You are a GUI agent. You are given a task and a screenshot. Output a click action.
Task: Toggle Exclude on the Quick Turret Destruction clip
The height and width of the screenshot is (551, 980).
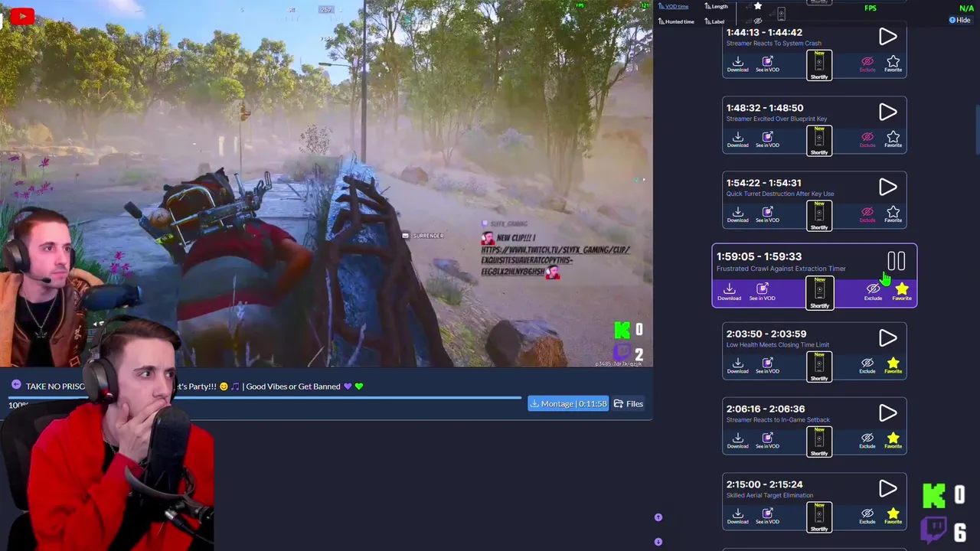(x=867, y=215)
